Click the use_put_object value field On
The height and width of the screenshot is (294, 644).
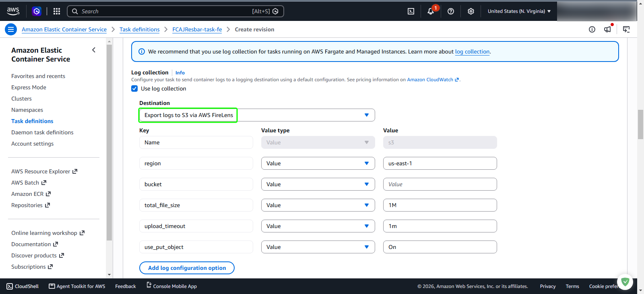coord(440,247)
